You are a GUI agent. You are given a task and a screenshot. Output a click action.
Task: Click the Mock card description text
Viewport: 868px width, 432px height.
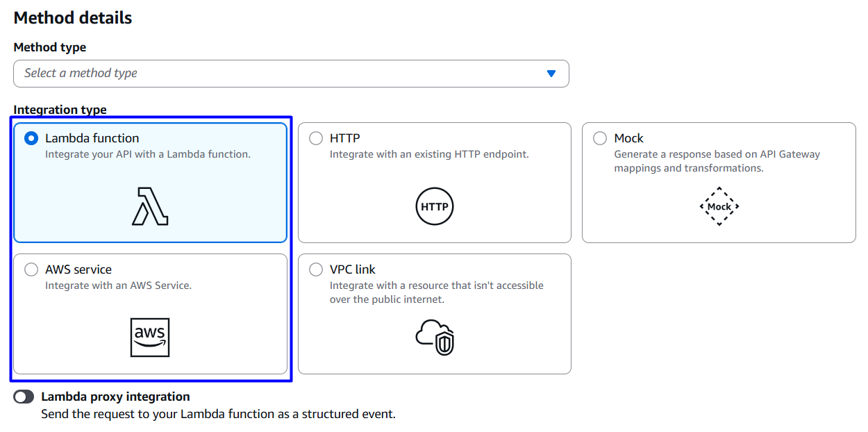tap(717, 161)
